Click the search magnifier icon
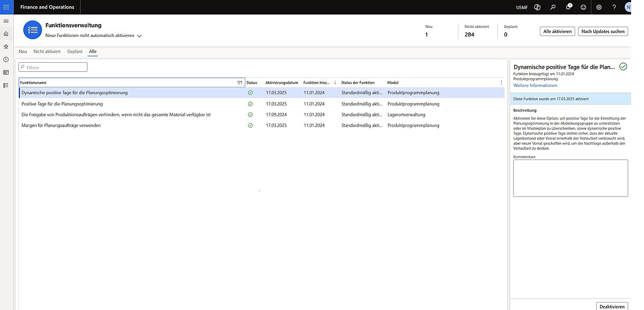The width and height of the screenshot is (644, 310). point(552,7)
